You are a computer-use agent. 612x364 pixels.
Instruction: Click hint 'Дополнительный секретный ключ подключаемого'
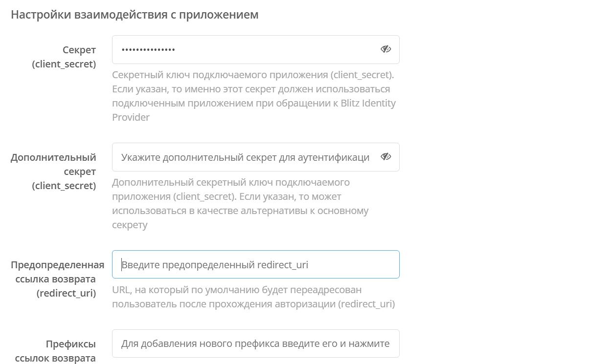point(231,182)
